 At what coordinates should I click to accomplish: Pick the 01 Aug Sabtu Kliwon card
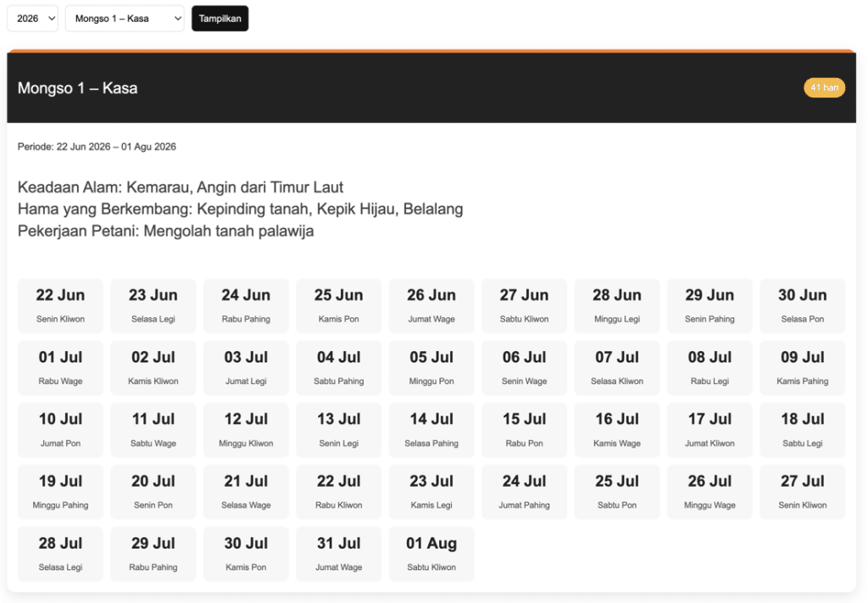431,553
